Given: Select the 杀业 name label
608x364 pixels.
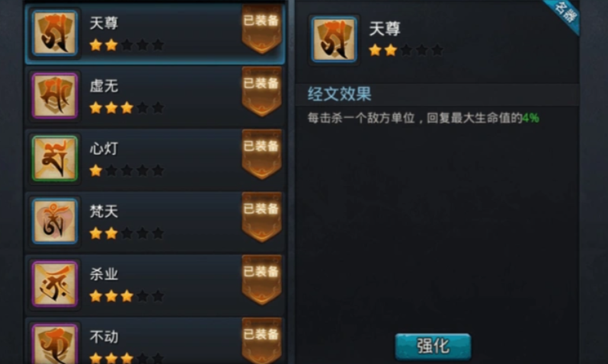Looking at the screenshot, I should point(104,274).
